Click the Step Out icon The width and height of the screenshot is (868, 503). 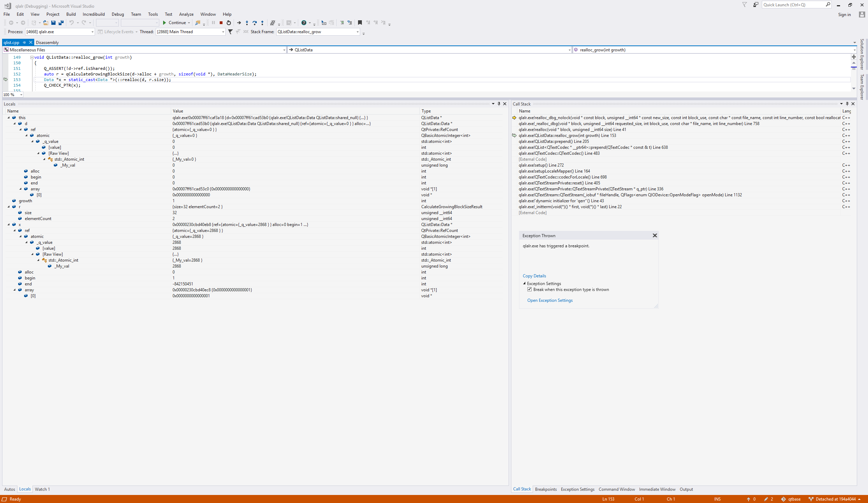click(262, 23)
